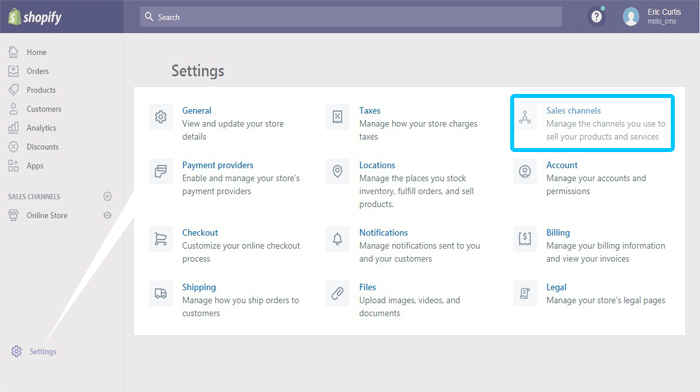Open Products in sidebar
700x392 pixels.
(x=41, y=90)
